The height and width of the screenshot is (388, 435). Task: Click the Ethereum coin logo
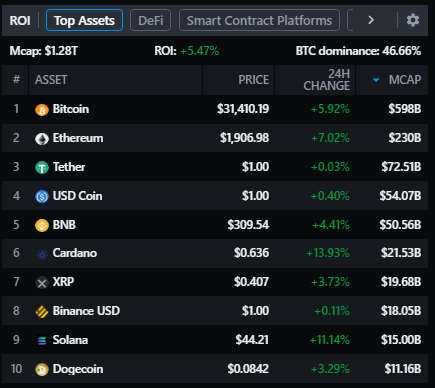pyautogui.click(x=42, y=139)
